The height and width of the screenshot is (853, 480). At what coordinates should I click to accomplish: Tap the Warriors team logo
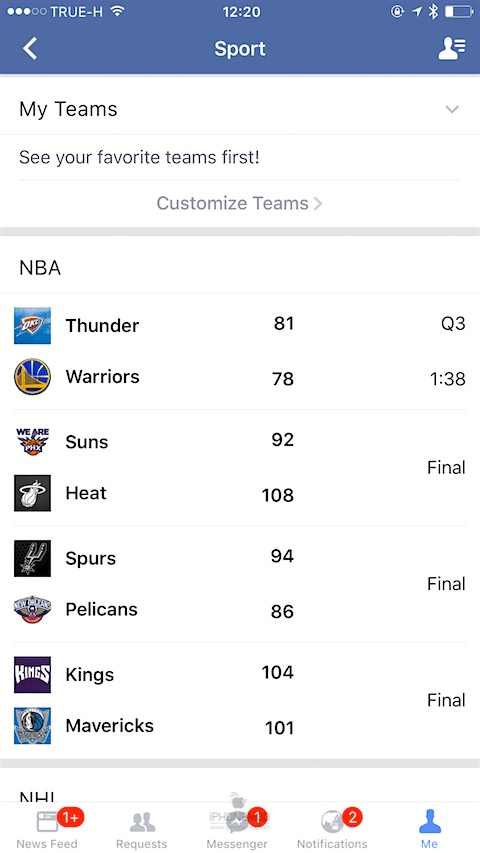tap(33, 376)
